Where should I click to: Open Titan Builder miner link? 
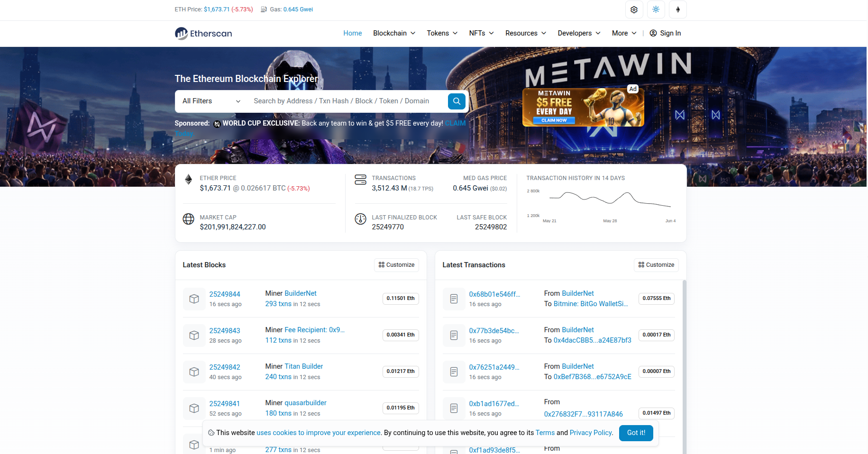[x=304, y=366]
